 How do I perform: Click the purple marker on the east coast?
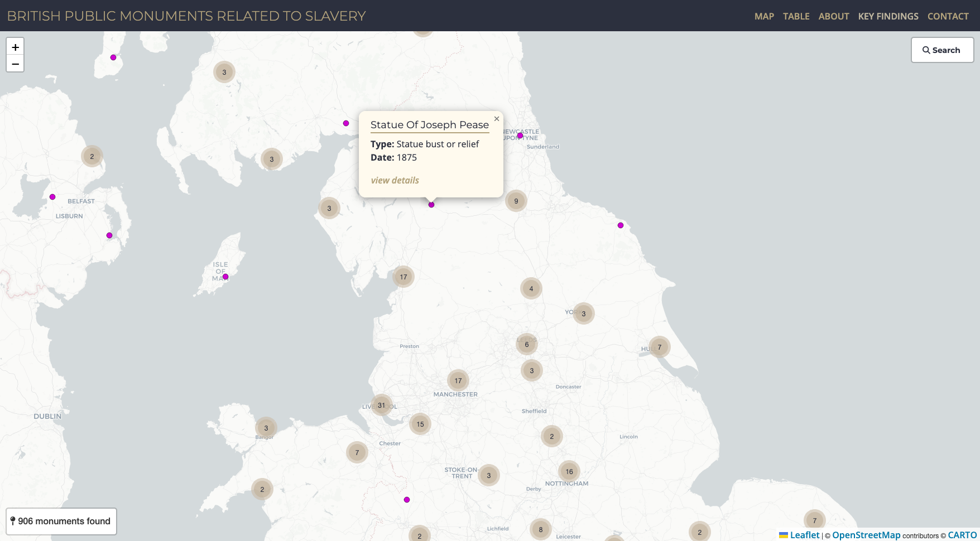point(621,225)
